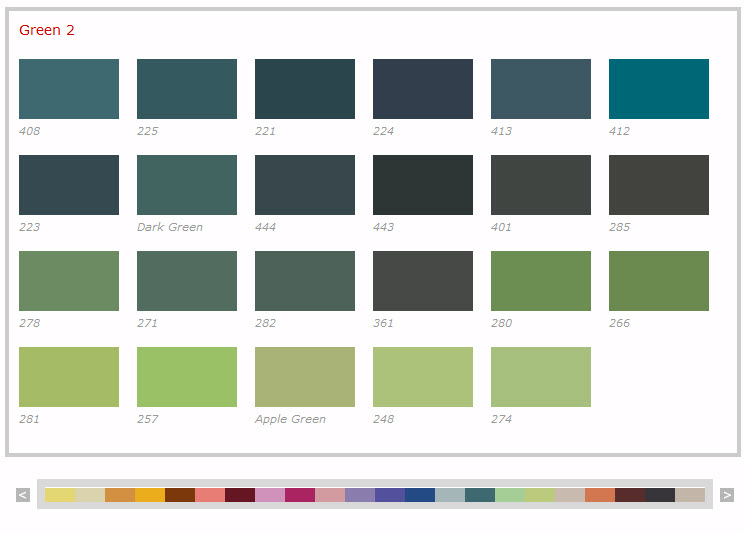Pick swatch 248
745x534 pixels.
(423, 377)
